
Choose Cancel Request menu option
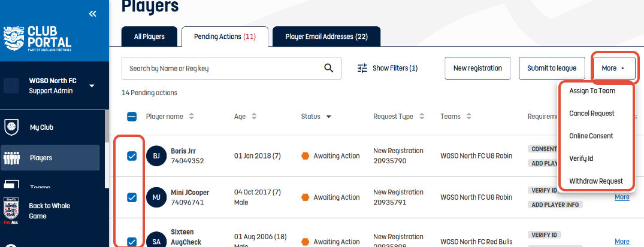(591, 113)
